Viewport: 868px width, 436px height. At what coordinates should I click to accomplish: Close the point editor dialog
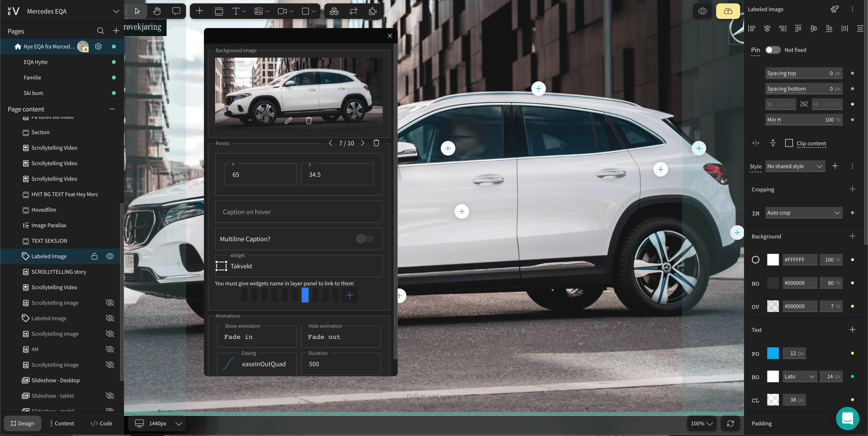click(390, 36)
